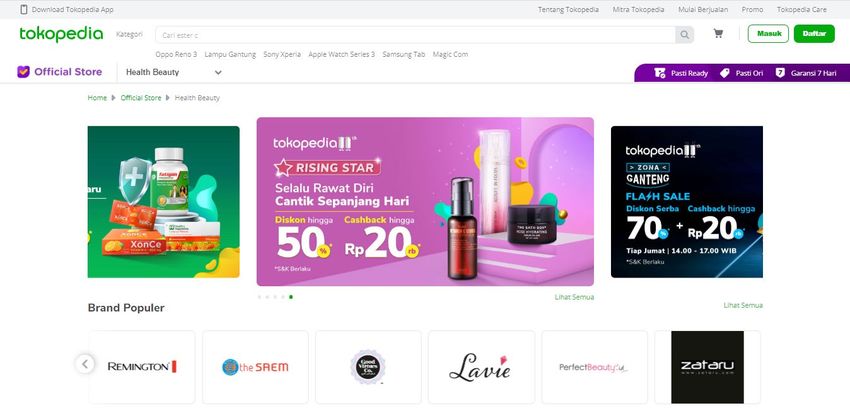Screen dimensions: 850x413
Task: Open the Good Virtues Co brand card
Action: click(x=368, y=367)
